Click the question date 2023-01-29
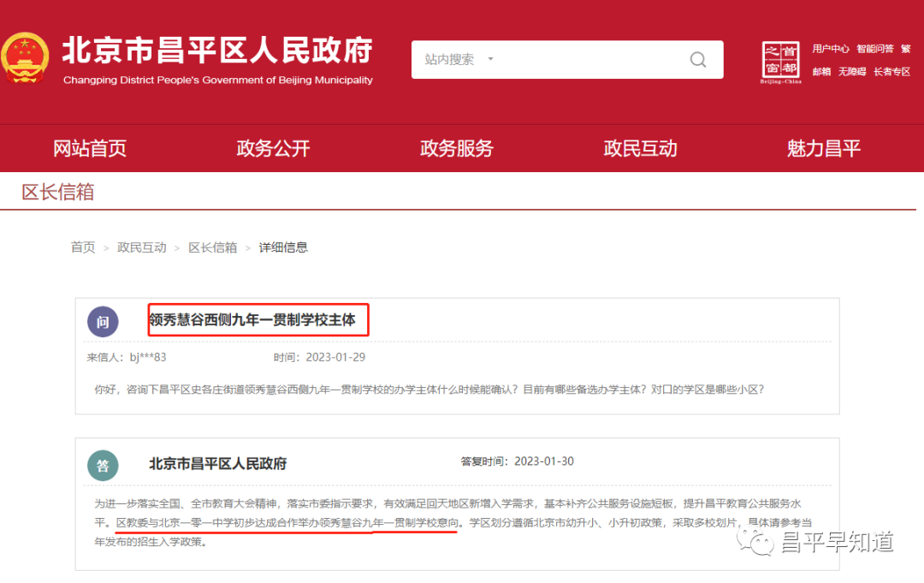The width and height of the screenshot is (924, 583). click(x=335, y=357)
